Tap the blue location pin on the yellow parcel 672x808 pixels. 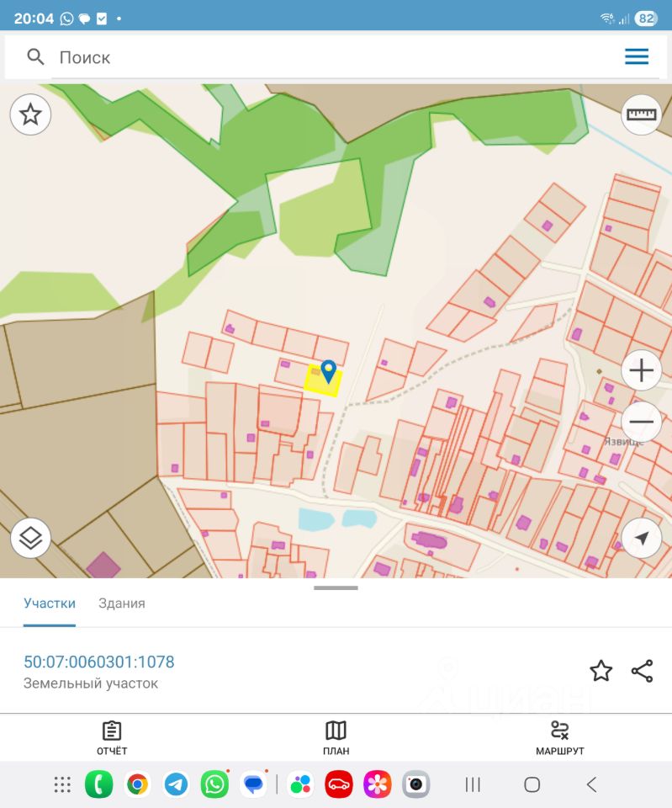pos(329,371)
